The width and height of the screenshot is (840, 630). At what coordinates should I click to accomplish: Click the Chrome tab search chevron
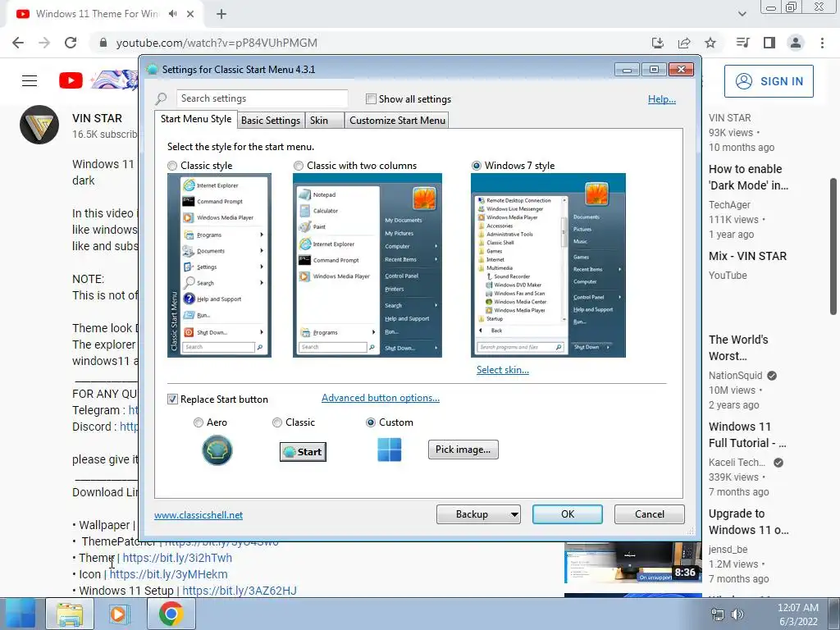pos(742,14)
